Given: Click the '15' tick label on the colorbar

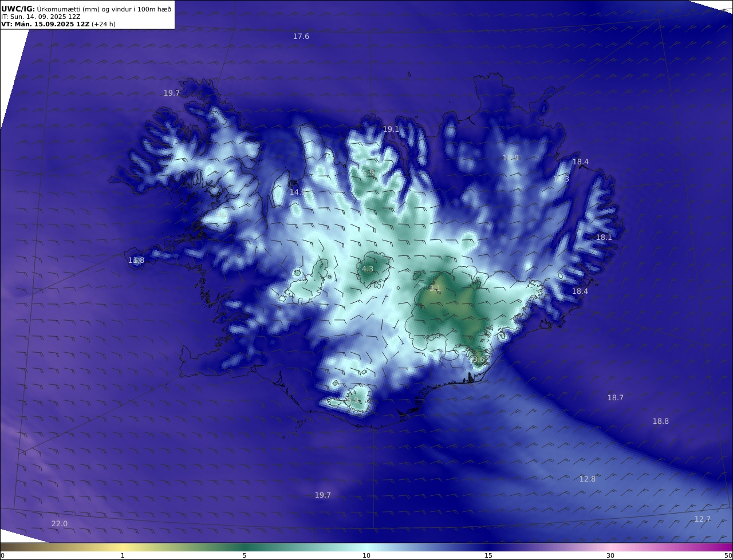Looking at the screenshot, I should tap(488, 555).
